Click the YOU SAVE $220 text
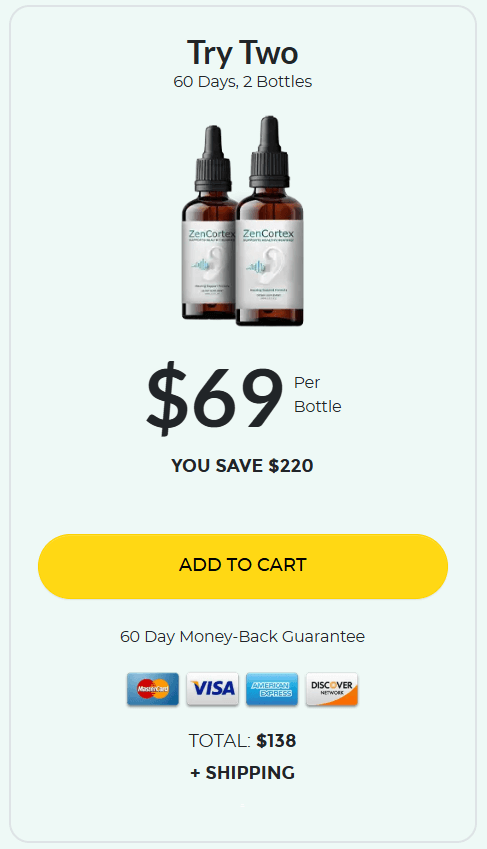The height and width of the screenshot is (849, 487). [242, 466]
